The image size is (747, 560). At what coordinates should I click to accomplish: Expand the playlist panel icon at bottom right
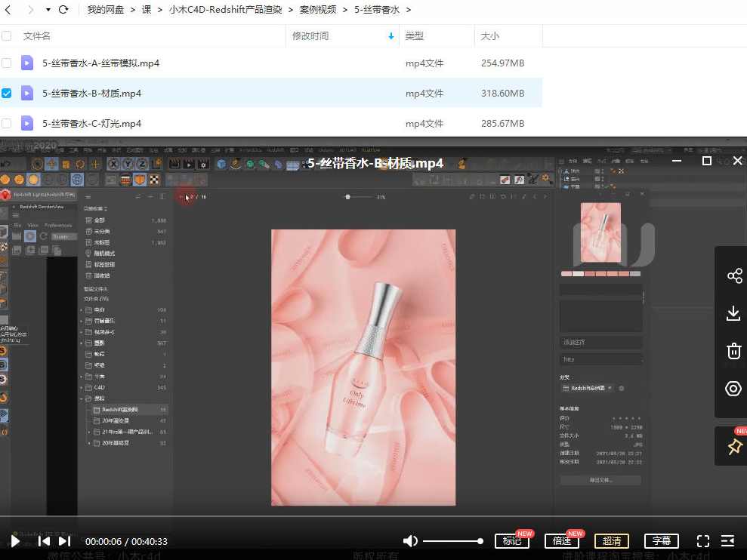pos(727,541)
